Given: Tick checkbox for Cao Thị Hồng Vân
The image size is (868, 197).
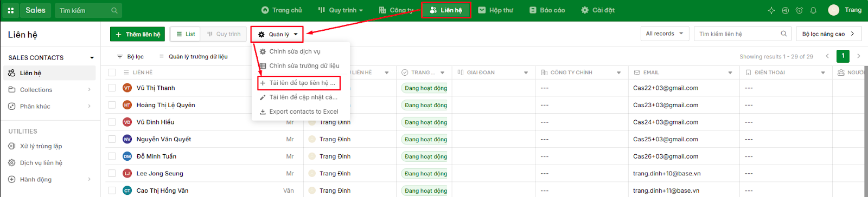Looking at the screenshot, I should [112, 191].
